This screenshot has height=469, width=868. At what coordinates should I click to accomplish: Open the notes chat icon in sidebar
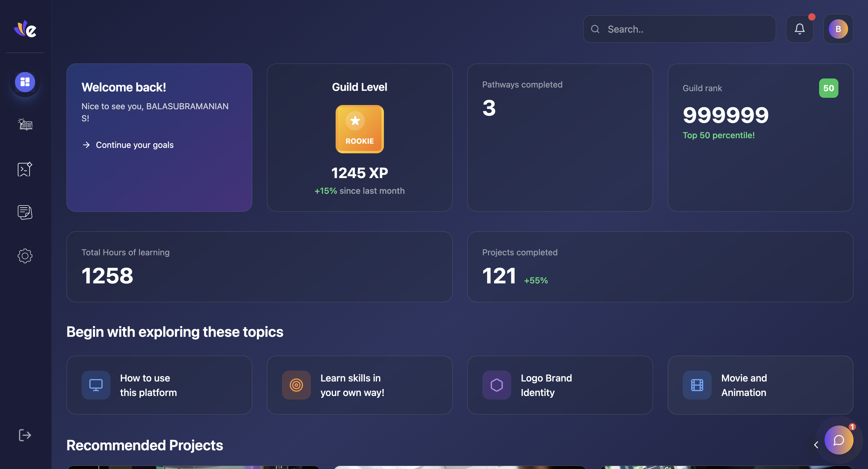coord(25,212)
